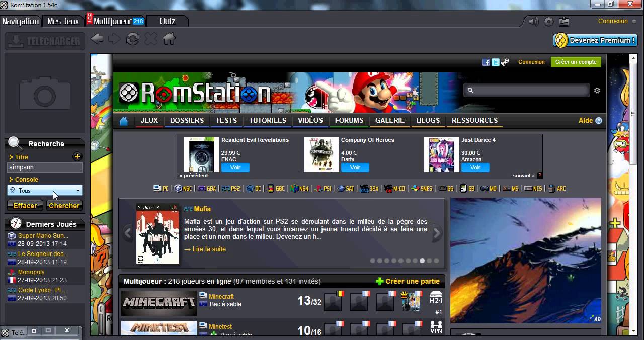Filter games by ARC platform
The width and height of the screenshot is (644, 340).
tap(557, 189)
